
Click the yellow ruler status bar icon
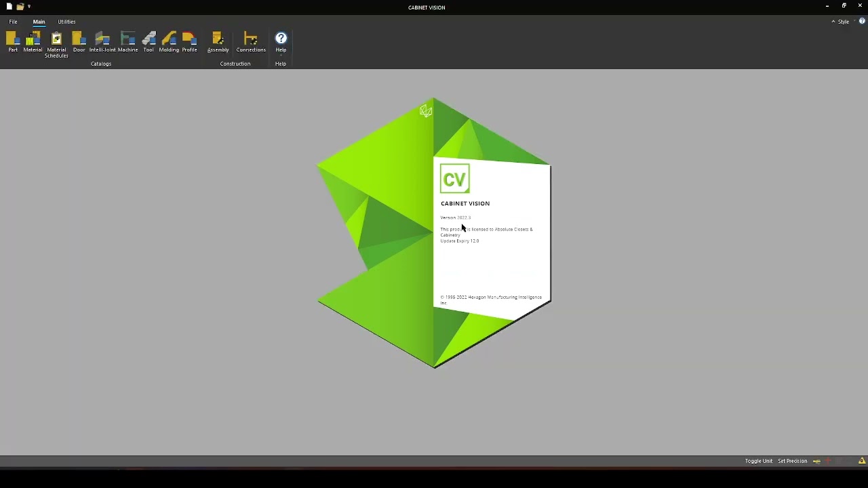point(816,461)
